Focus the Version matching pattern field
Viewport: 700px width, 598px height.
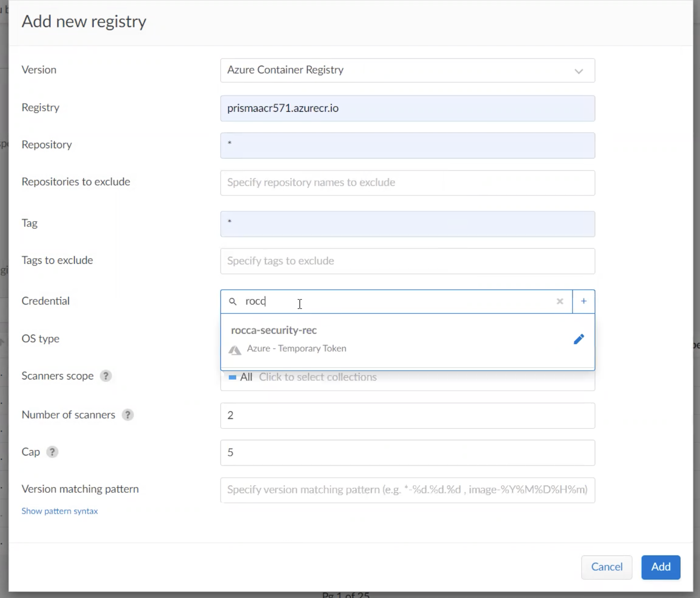click(x=407, y=490)
